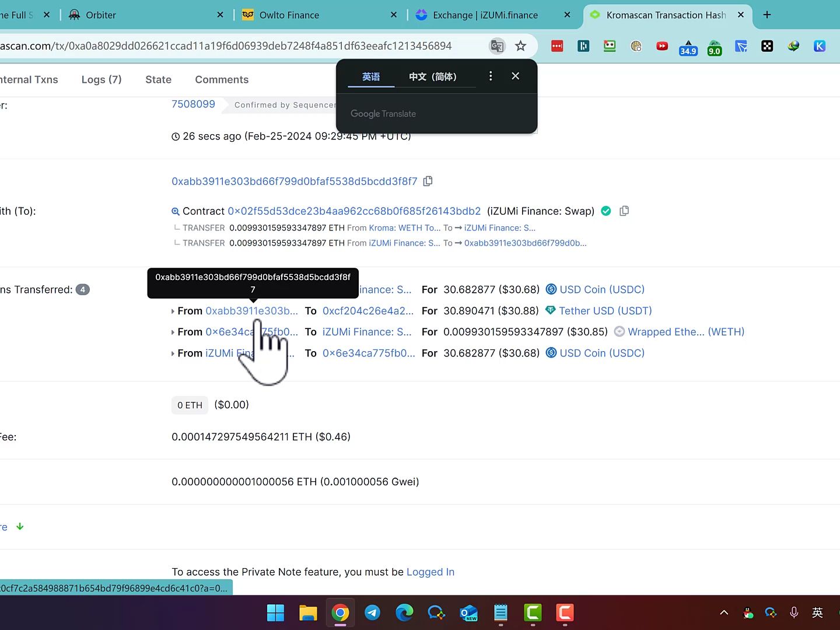Open the Logs (7) tab
The height and width of the screenshot is (630, 840).
(x=101, y=79)
